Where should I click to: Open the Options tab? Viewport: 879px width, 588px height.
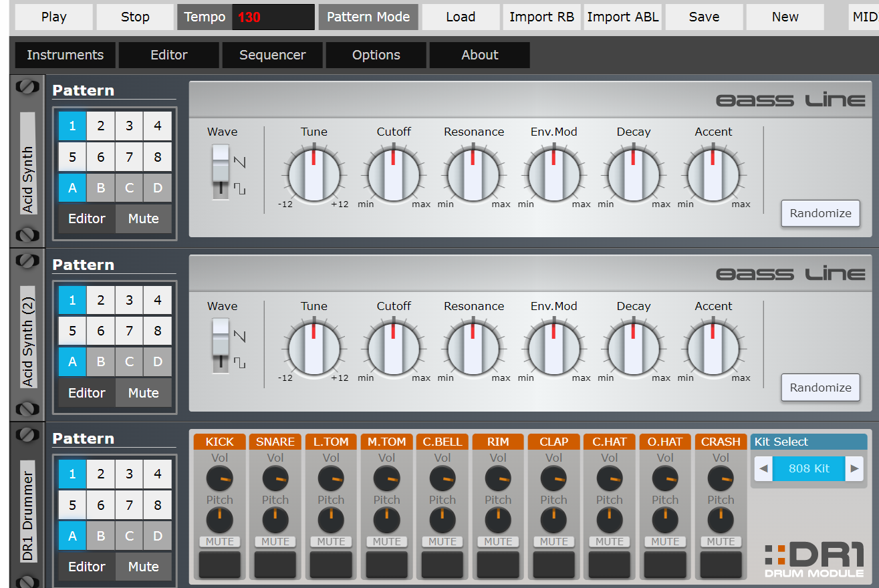tap(376, 55)
